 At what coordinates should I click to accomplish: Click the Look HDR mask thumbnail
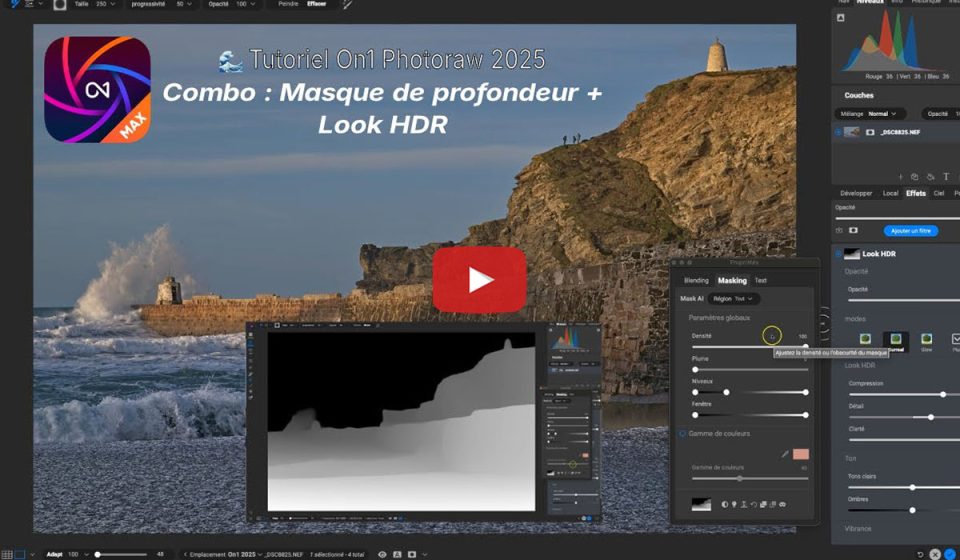click(852, 253)
